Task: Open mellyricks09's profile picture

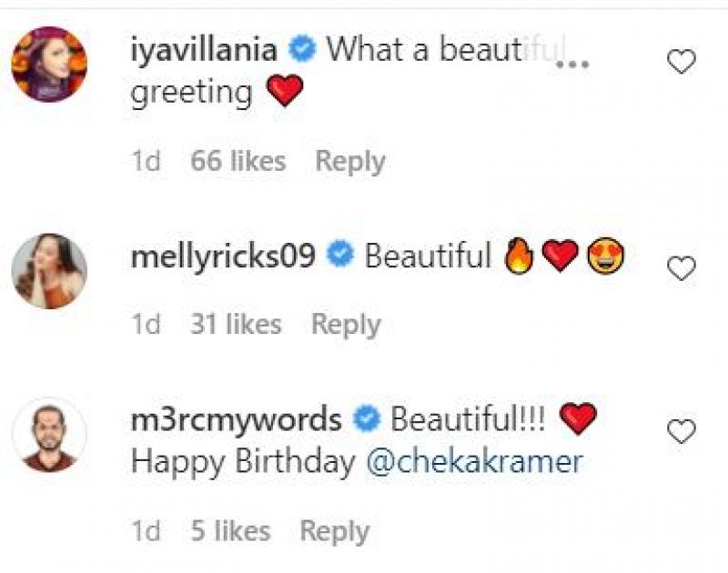Action: [49, 270]
